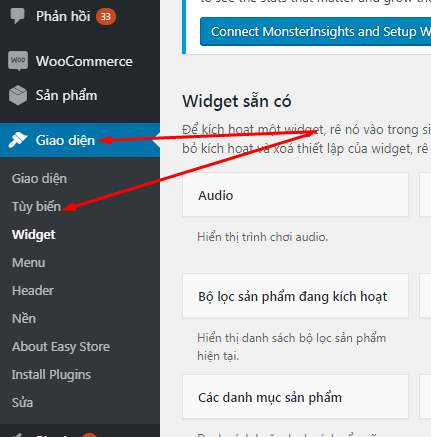Go to the Widget submenu item

[34, 235]
